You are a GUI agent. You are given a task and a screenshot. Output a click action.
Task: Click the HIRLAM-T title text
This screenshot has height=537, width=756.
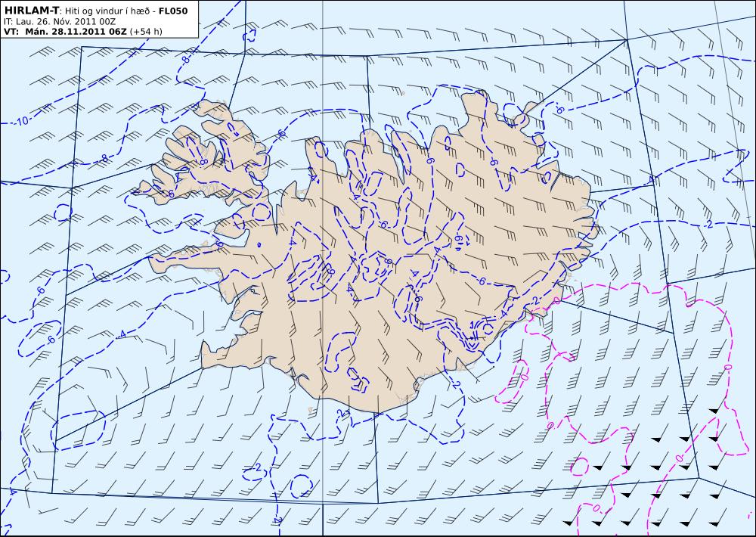click(x=31, y=10)
